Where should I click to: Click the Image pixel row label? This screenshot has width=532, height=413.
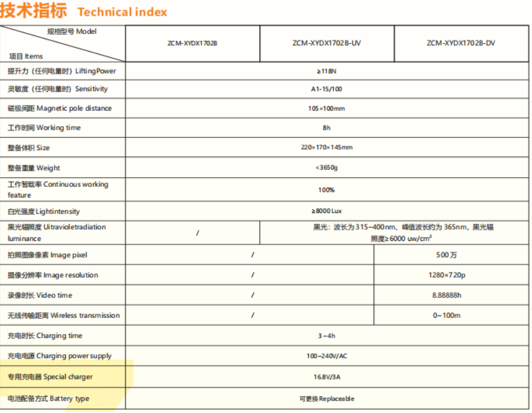(47, 255)
